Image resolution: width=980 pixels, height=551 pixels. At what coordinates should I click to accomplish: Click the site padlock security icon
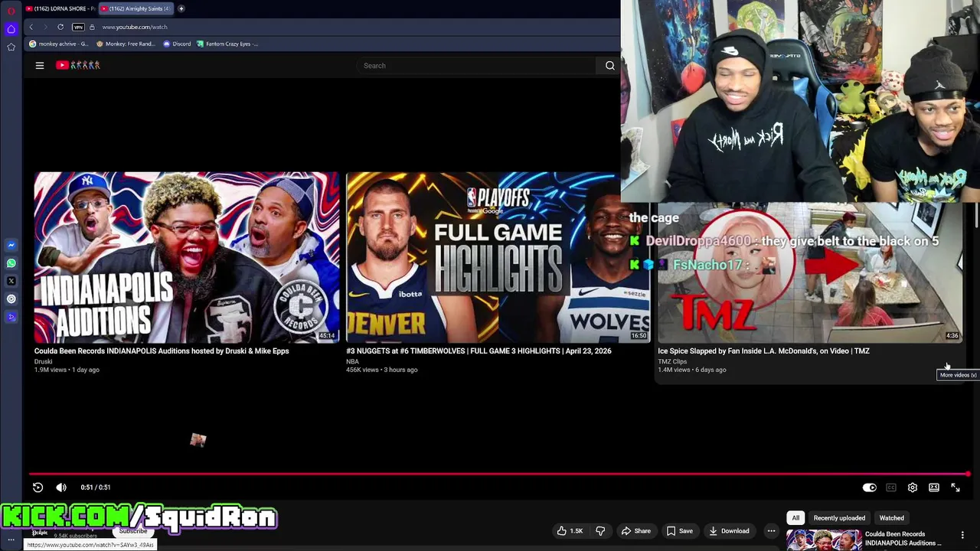coord(92,27)
